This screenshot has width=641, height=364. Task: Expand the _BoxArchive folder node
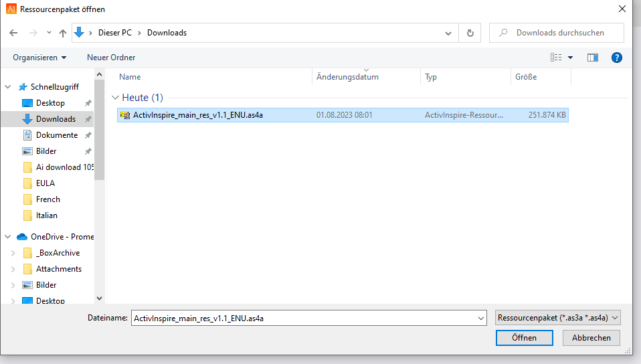click(x=13, y=253)
